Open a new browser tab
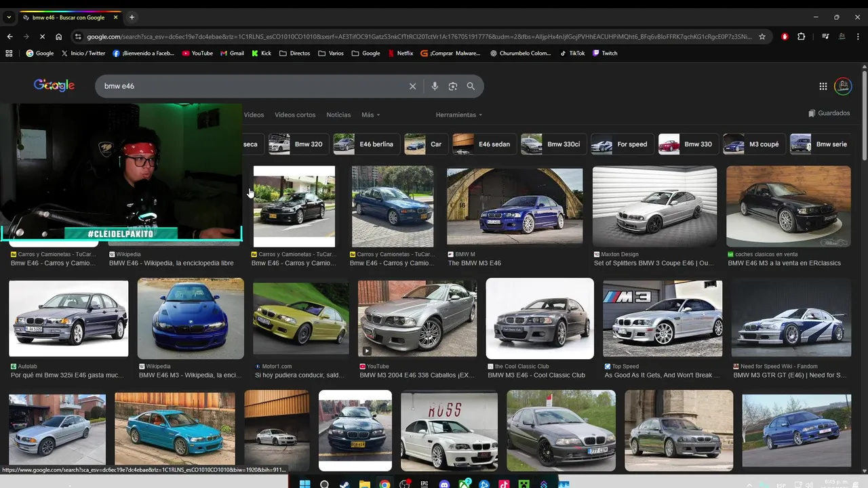This screenshot has width=868, height=488. pos(132,17)
